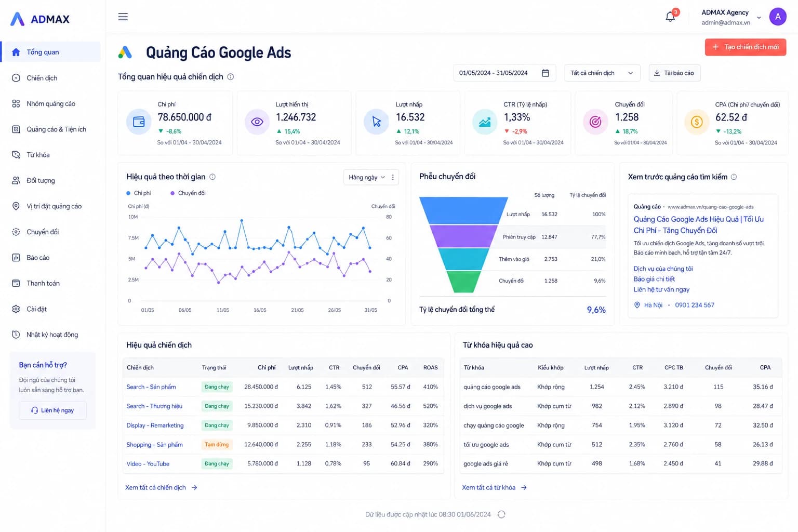The height and width of the screenshot is (532, 798).
Task: Click green Chuyển đổi funnel segment
Action: click(x=463, y=282)
